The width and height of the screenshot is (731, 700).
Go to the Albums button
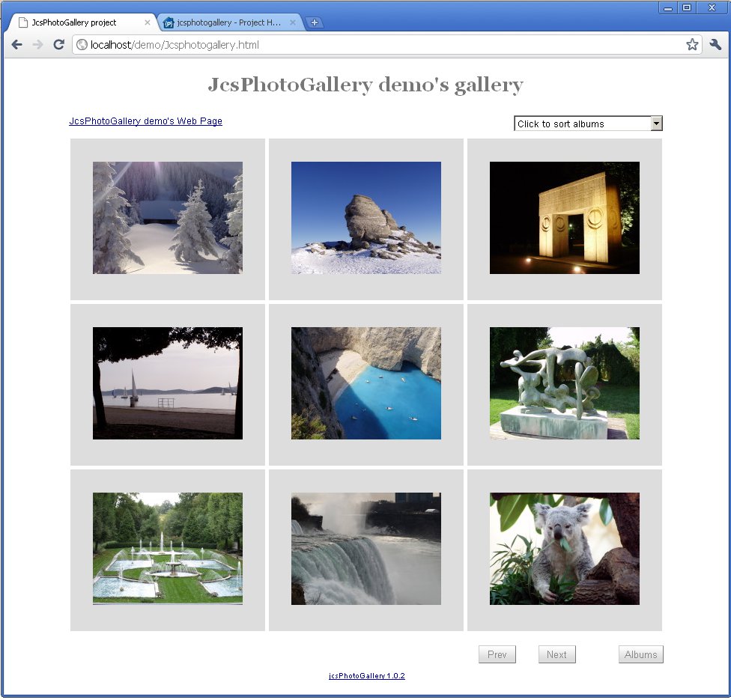(x=640, y=654)
